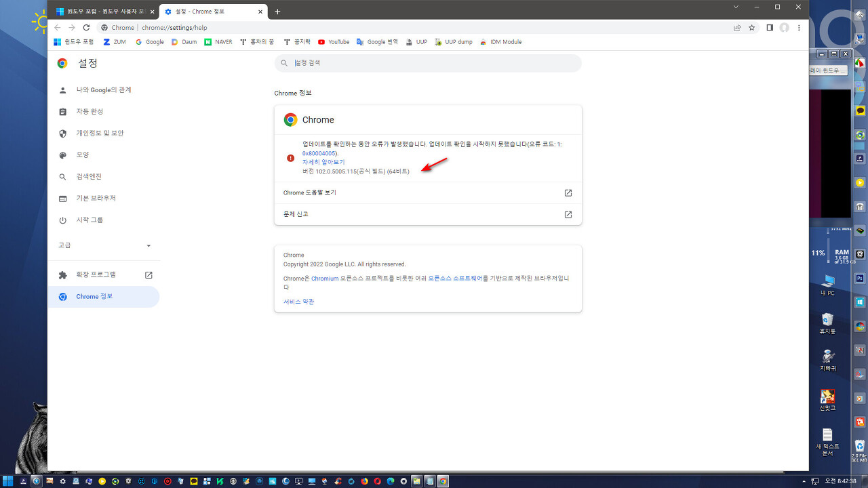Share this page using the share icon
Screen dimensions: 868x488
click(737, 28)
